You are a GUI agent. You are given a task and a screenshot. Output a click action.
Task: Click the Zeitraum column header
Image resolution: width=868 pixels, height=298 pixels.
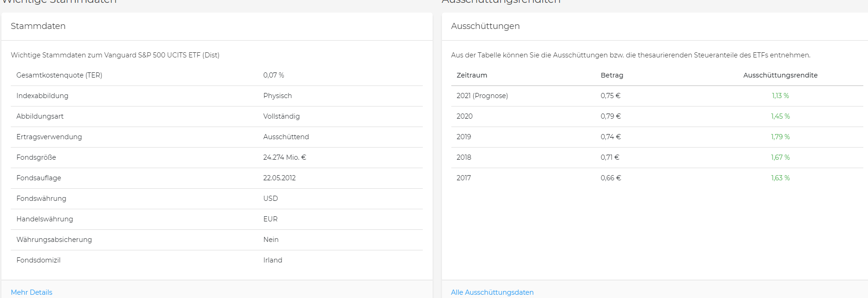pyautogui.click(x=472, y=75)
